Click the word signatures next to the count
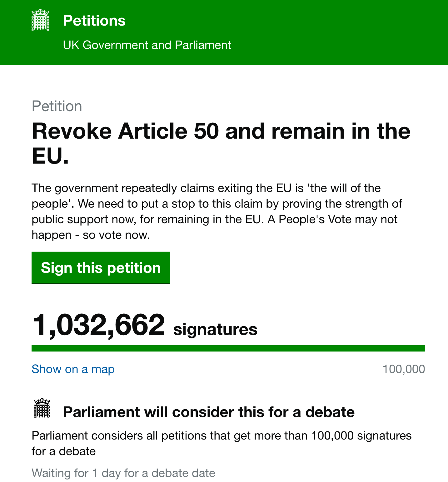The width and height of the screenshot is (448, 482). coord(215,330)
